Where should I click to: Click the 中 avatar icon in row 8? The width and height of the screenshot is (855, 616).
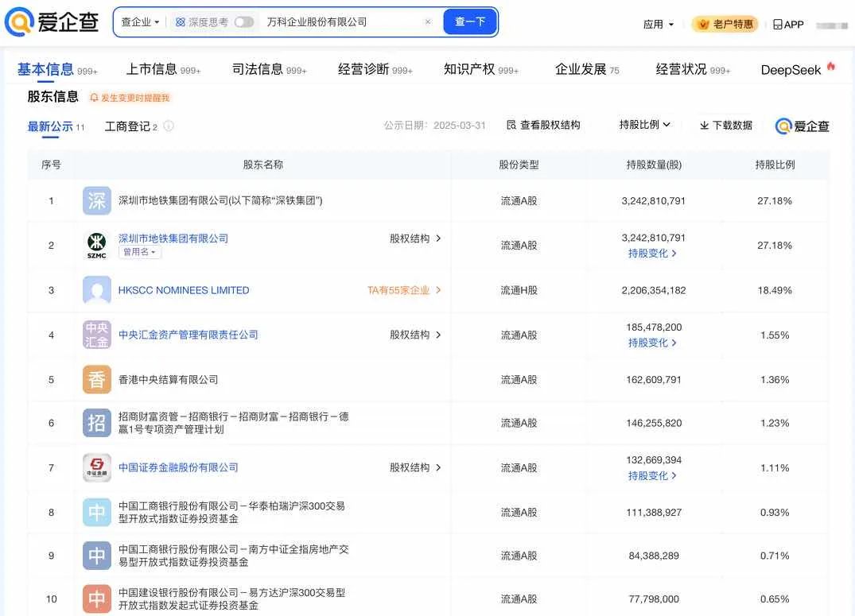point(96,512)
